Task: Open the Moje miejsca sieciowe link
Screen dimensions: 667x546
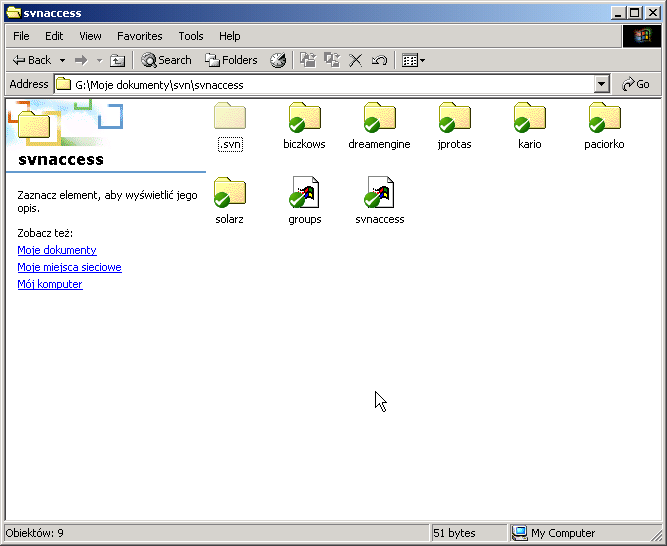Action: (x=69, y=267)
